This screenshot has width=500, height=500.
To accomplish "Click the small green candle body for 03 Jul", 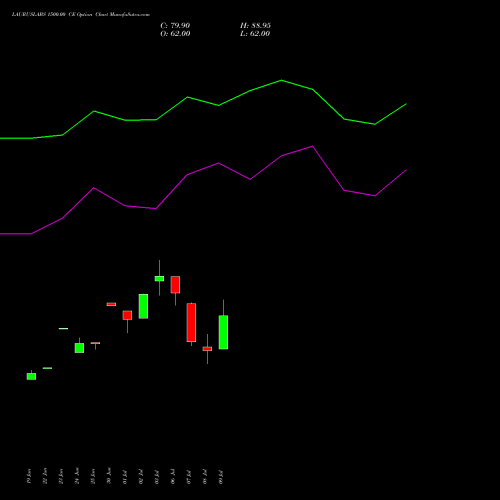I will [x=159, y=279].
